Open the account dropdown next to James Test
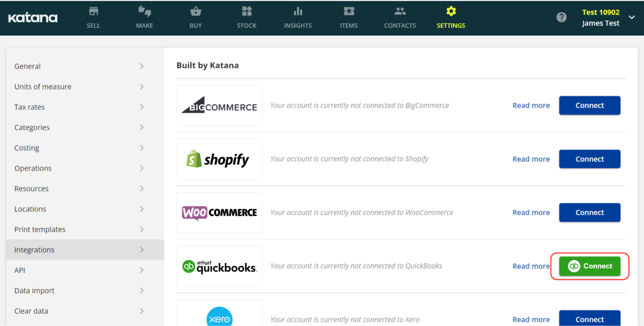The height and width of the screenshot is (326, 644). [631, 17]
